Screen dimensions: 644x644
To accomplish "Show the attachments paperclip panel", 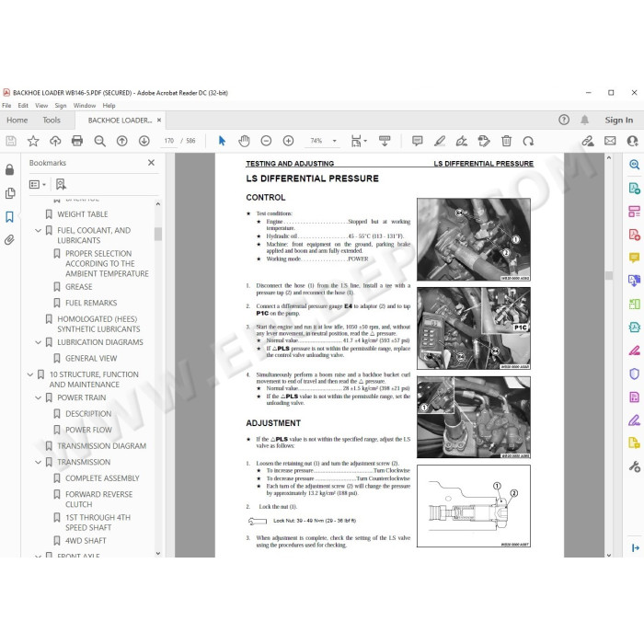I will [9, 240].
